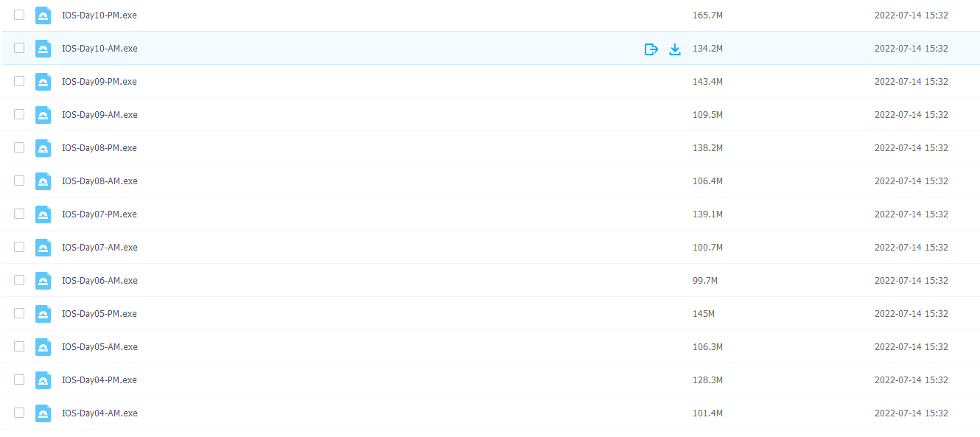The image size is (980, 437).
Task: Tick the IOS-Day07-PM.exe checkbox
Action: click(x=19, y=214)
